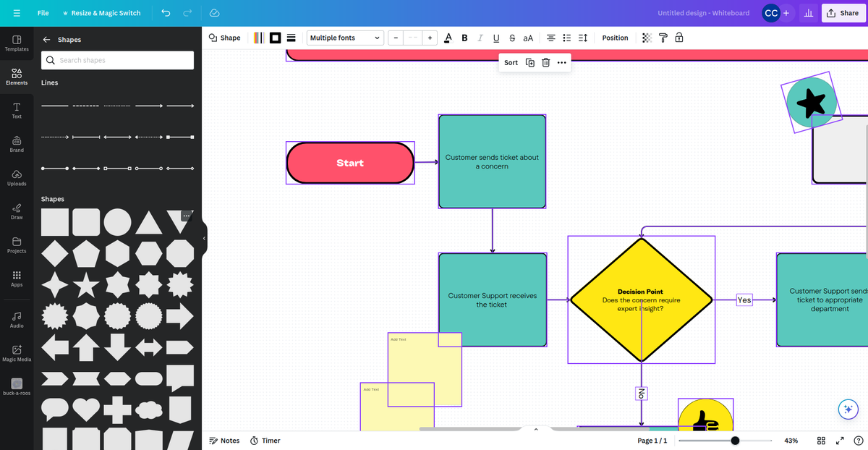868x450 pixels.
Task: Click Sort in the floating toolbar
Action: [511, 62]
